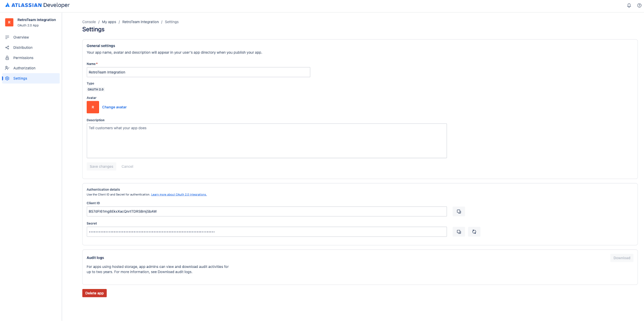Open the help question mark icon
Screen dimensions: 644x321
639,5
